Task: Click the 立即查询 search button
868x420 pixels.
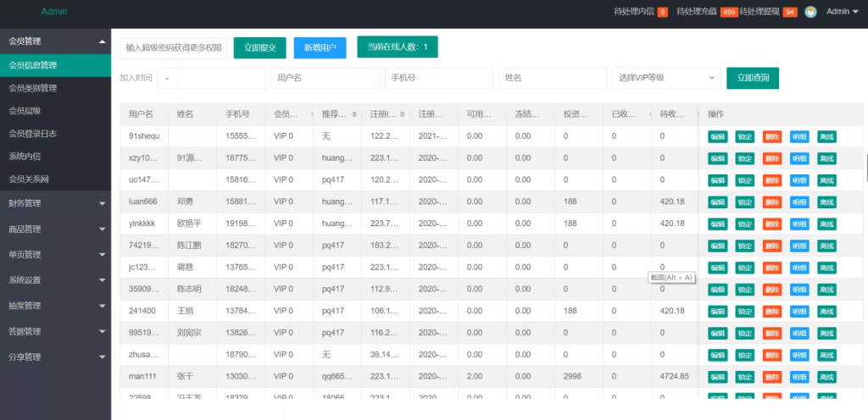Action: coord(753,78)
